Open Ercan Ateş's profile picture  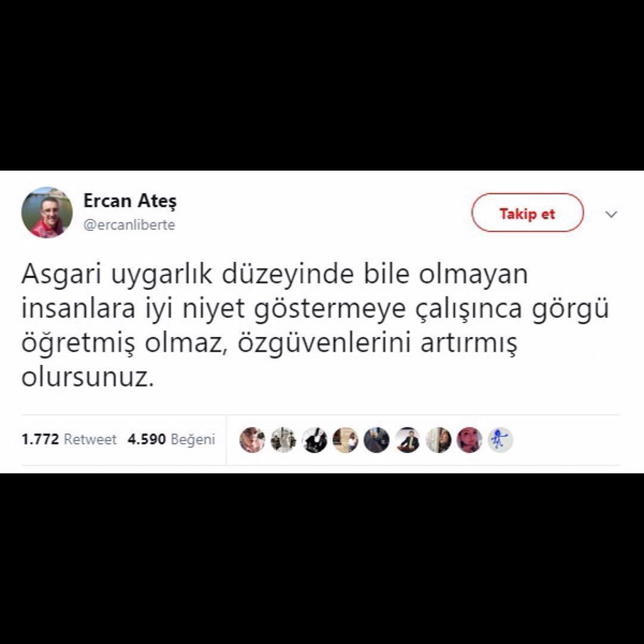click(x=47, y=212)
